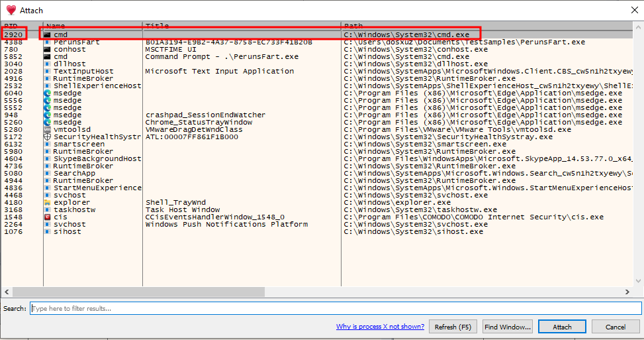Select the msedge icon with PID 6040
644x340 pixels.
47,93
